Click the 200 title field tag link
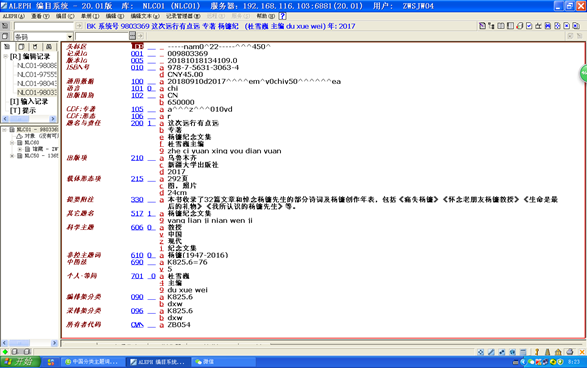 click(137, 123)
